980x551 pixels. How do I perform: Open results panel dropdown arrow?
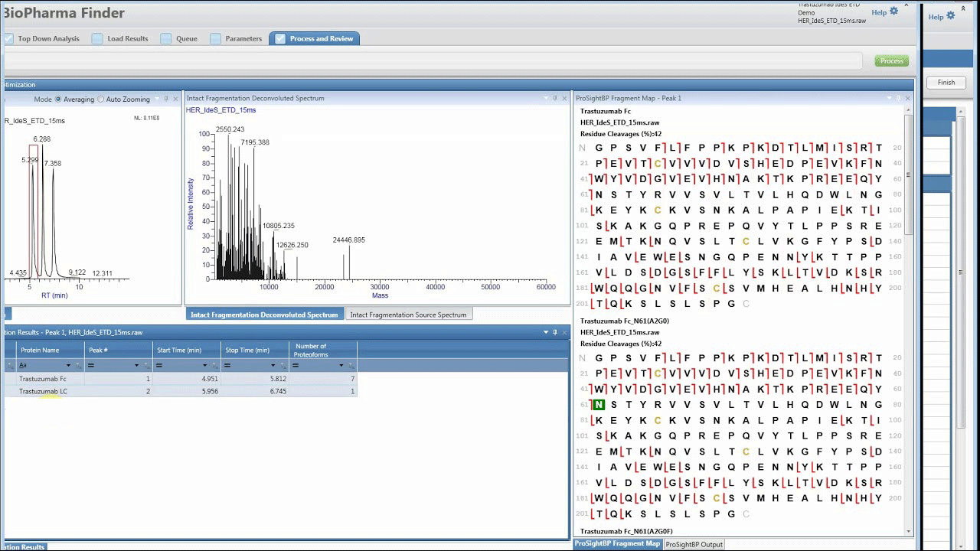click(546, 332)
